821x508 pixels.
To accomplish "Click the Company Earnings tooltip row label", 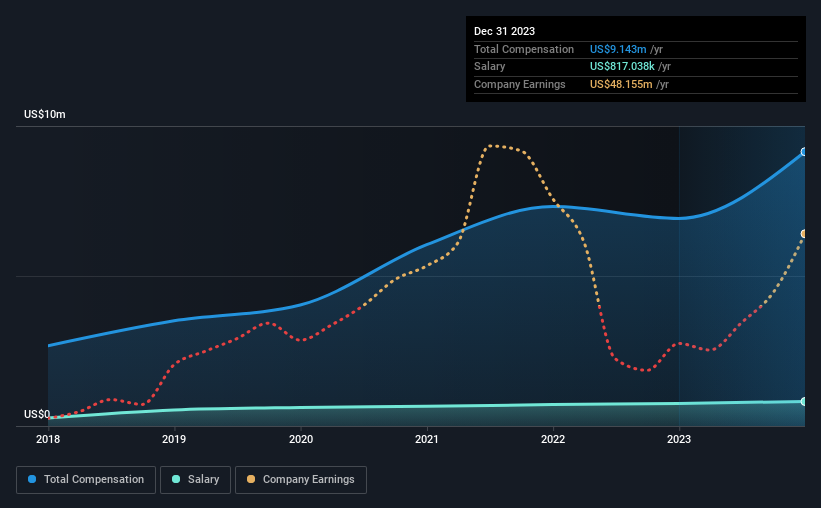I will pos(519,84).
